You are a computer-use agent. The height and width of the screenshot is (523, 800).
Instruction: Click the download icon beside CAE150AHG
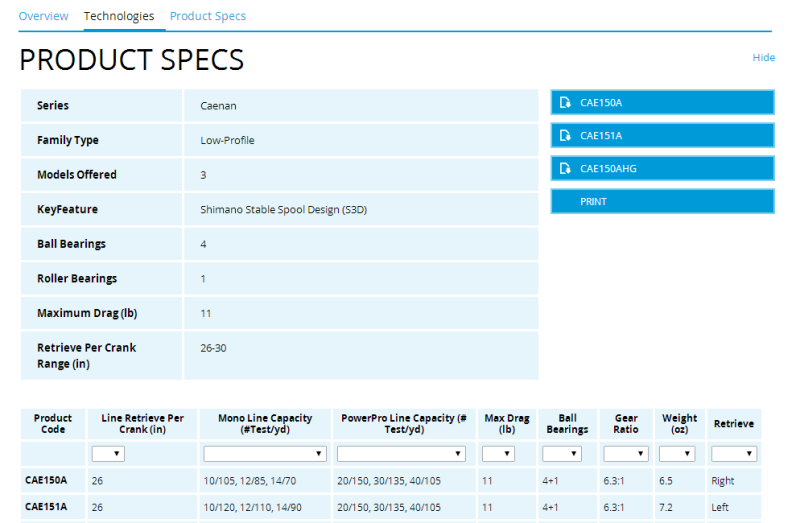(565, 168)
